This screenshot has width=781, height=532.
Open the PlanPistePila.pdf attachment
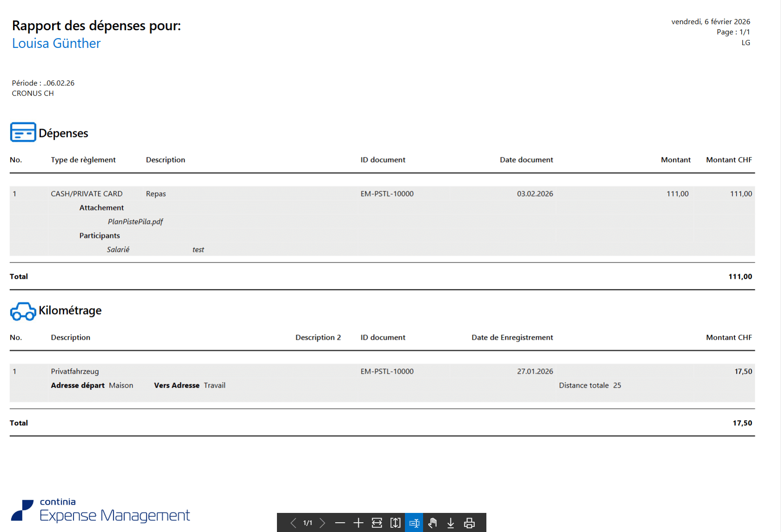(135, 222)
